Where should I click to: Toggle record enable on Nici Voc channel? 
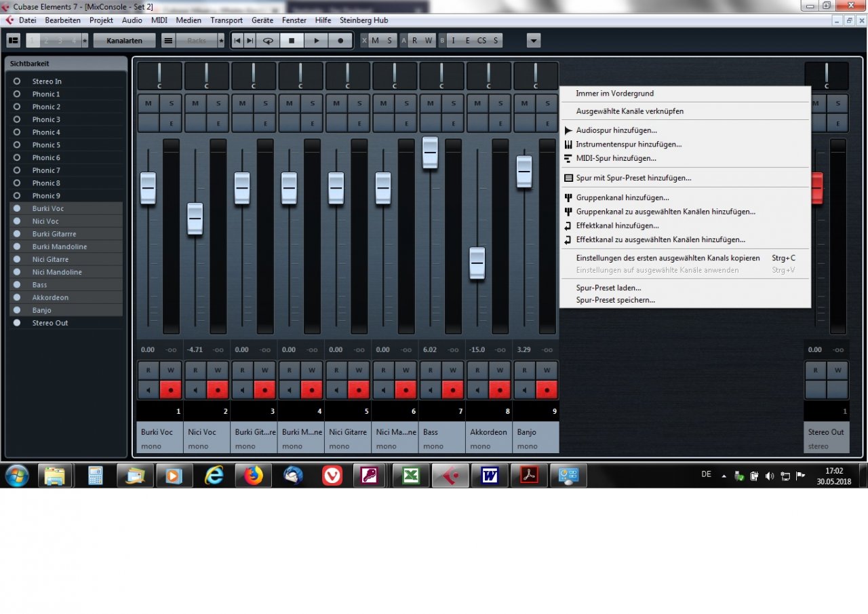click(218, 389)
